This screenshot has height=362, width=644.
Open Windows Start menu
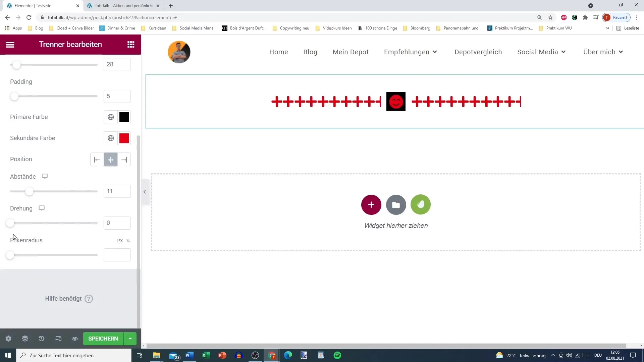[x=8, y=355]
